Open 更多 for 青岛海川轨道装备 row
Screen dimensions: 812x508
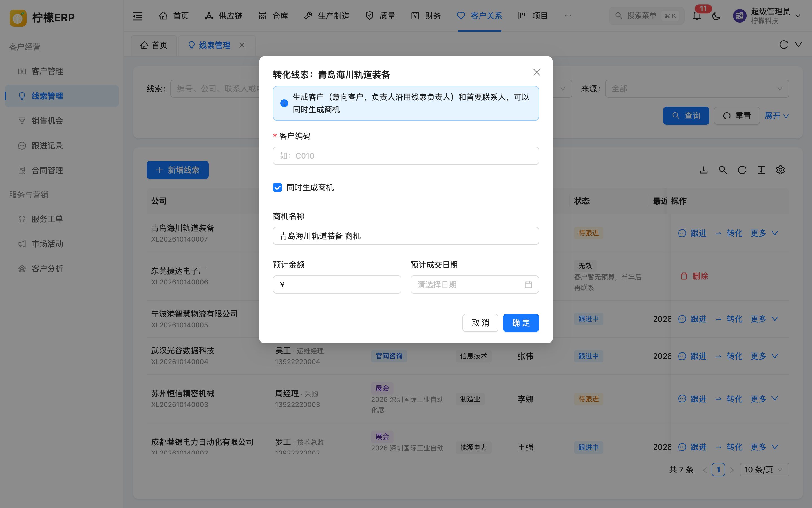(764, 233)
